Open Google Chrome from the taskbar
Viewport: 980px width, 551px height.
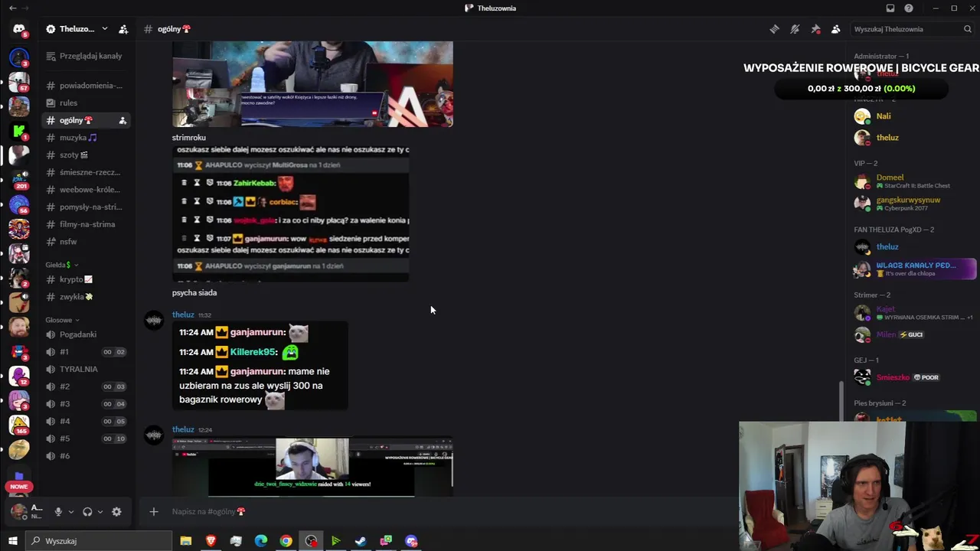tap(286, 541)
